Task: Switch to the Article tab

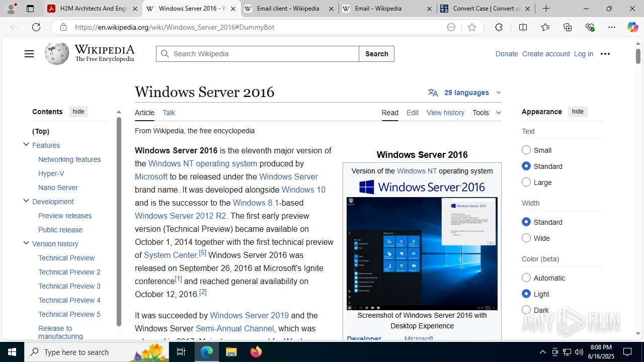Action: (144, 113)
